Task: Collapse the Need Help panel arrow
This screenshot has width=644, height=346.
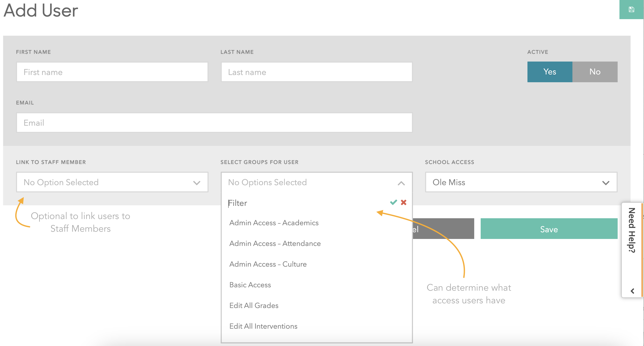Action: pyautogui.click(x=632, y=291)
